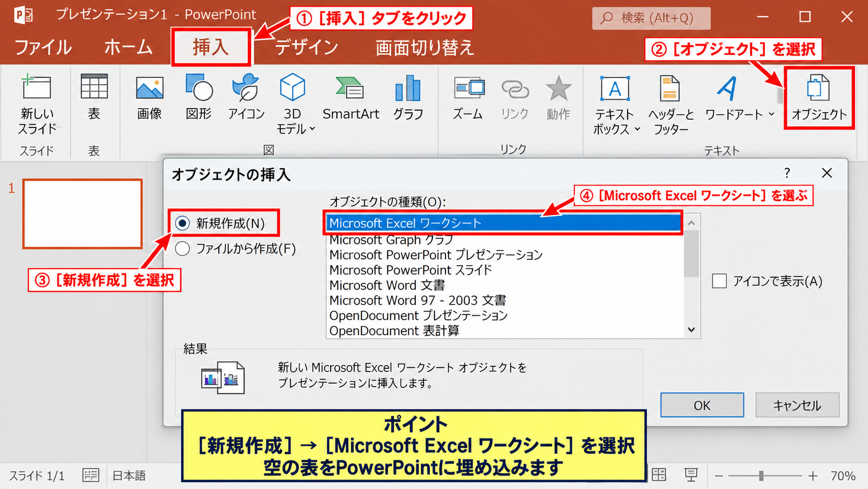Open the 図形 shapes gallery

(199, 97)
